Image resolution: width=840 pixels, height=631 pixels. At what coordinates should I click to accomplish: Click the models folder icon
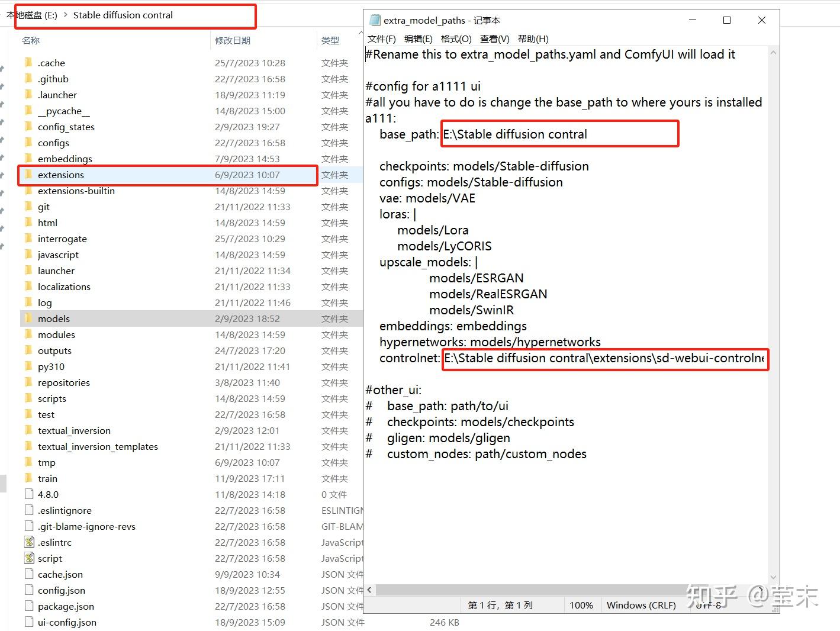point(28,318)
